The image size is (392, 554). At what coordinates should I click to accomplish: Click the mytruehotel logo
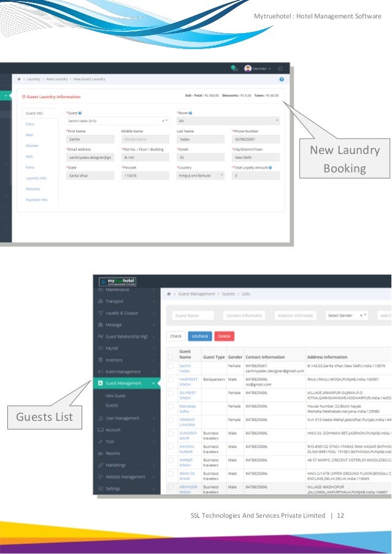(x=118, y=282)
